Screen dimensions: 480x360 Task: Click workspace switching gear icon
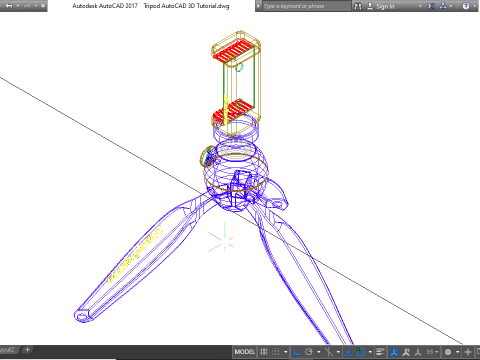[448, 352]
